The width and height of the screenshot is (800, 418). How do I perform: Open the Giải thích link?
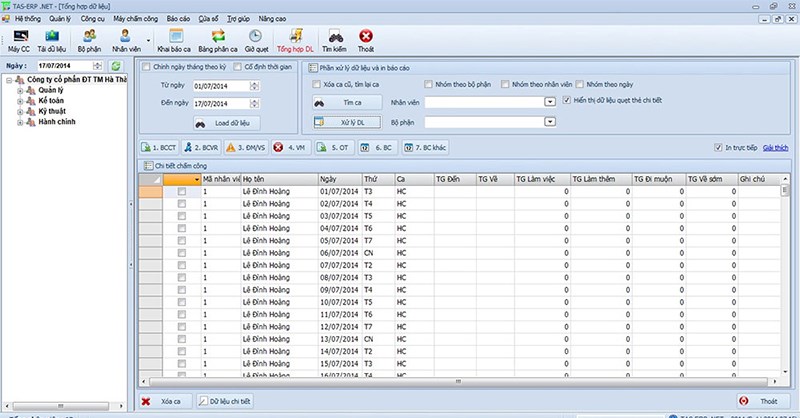click(x=776, y=147)
